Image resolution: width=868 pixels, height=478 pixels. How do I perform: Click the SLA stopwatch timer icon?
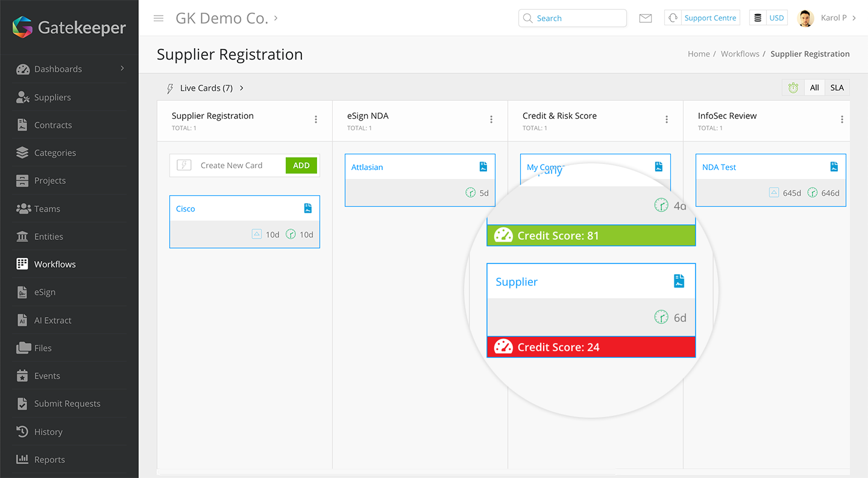(793, 88)
